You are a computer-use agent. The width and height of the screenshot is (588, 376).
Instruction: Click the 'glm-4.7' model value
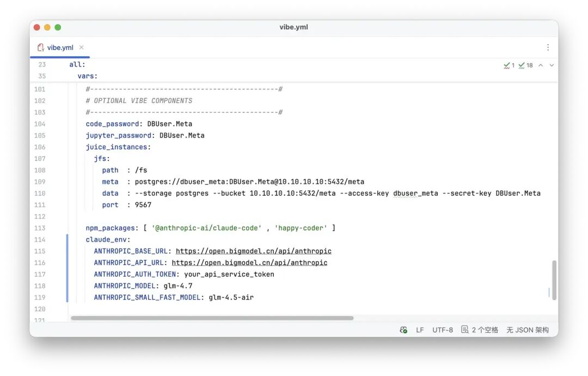pos(177,286)
